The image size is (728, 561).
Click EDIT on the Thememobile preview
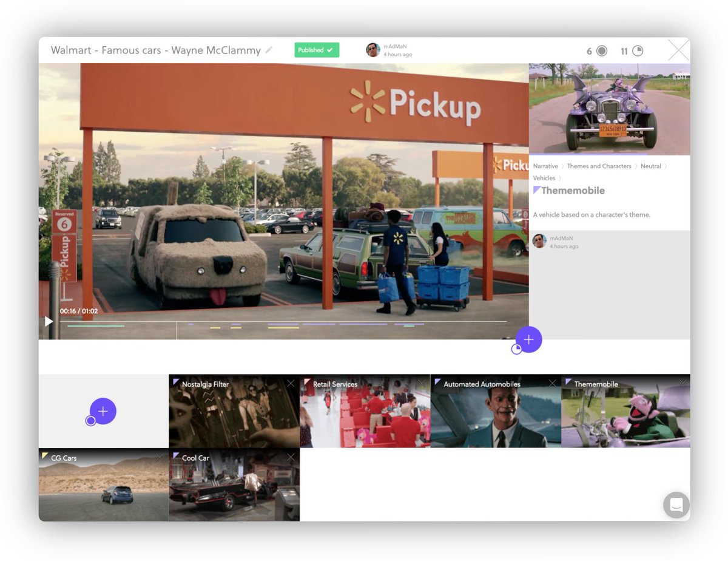679,77
